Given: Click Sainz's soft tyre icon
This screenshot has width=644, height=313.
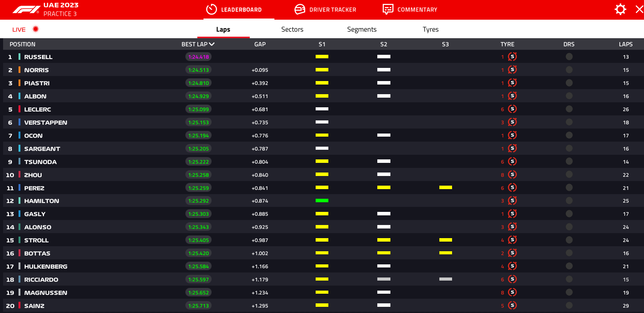Looking at the screenshot, I should point(512,306).
